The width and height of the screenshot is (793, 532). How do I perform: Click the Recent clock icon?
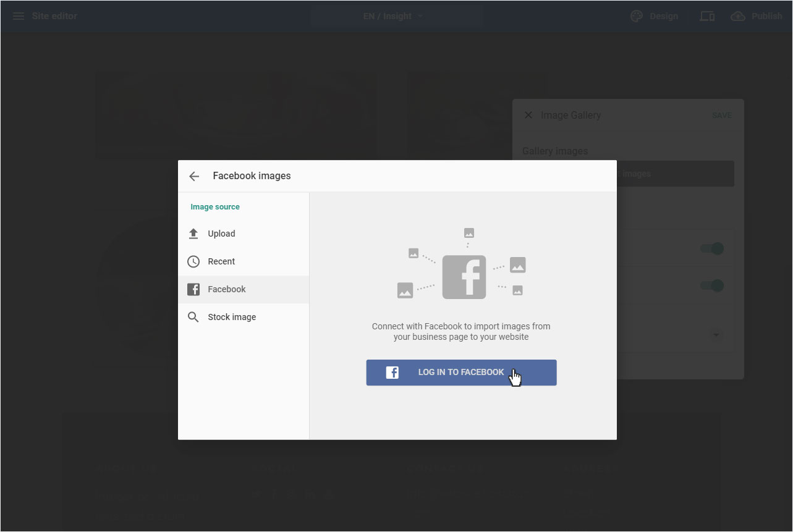point(193,261)
